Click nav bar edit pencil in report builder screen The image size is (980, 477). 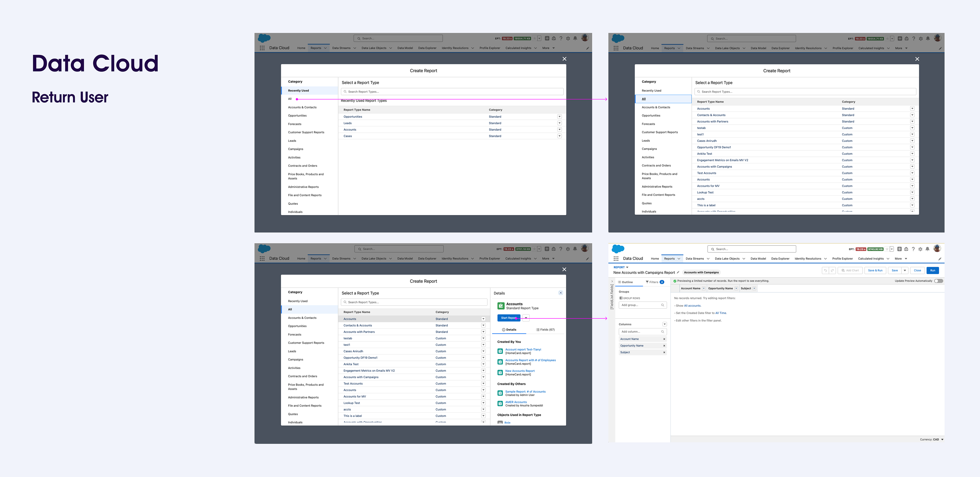[x=940, y=259]
